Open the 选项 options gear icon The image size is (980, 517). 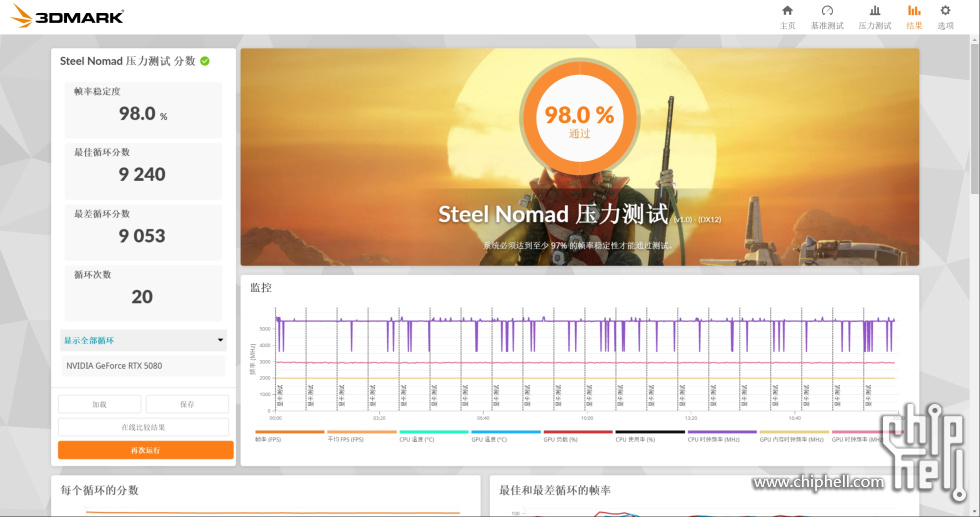click(945, 16)
